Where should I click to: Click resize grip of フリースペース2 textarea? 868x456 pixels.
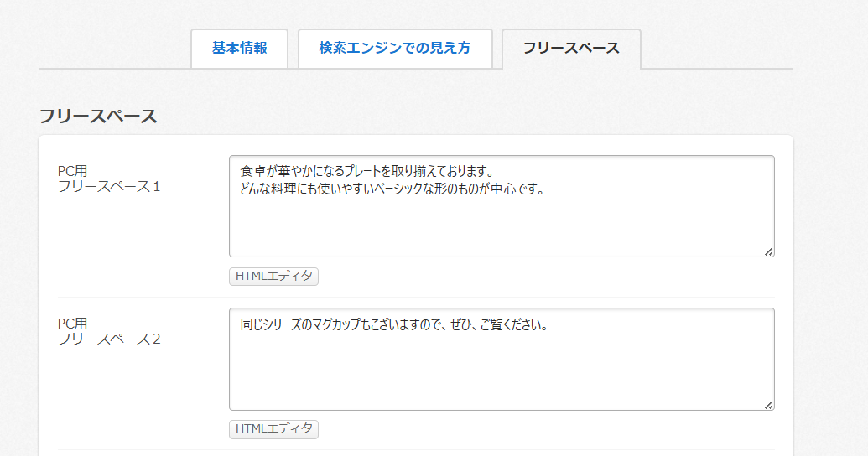[768, 405]
